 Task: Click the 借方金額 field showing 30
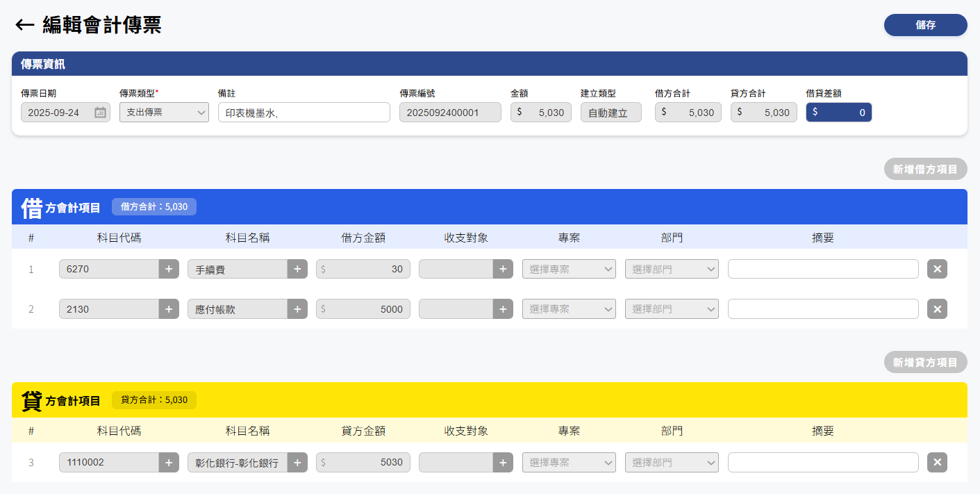coord(363,269)
